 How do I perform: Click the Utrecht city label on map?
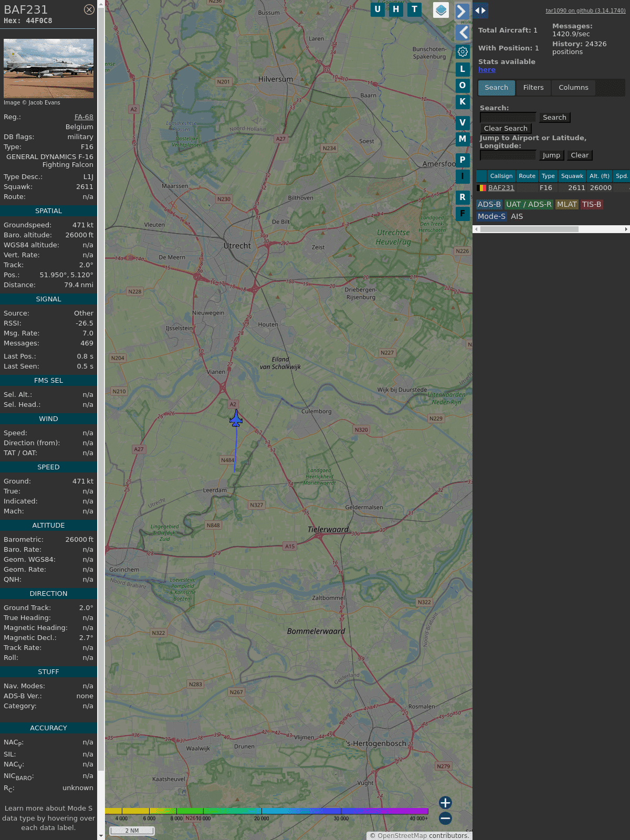tap(237, 246)
